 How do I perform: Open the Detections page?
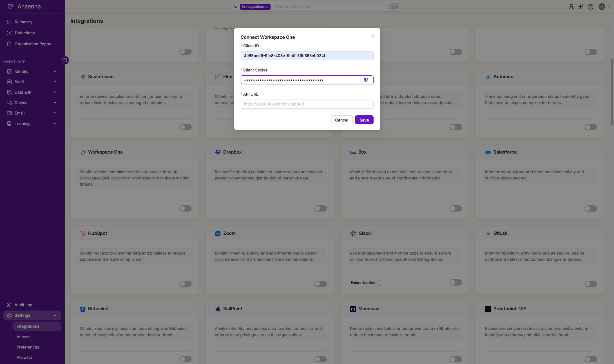[x=24, y=33]
